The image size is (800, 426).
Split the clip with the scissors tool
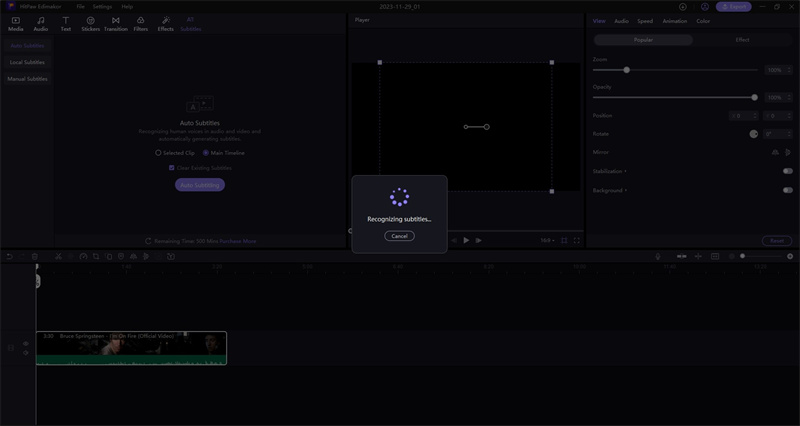tap(59, 257)
